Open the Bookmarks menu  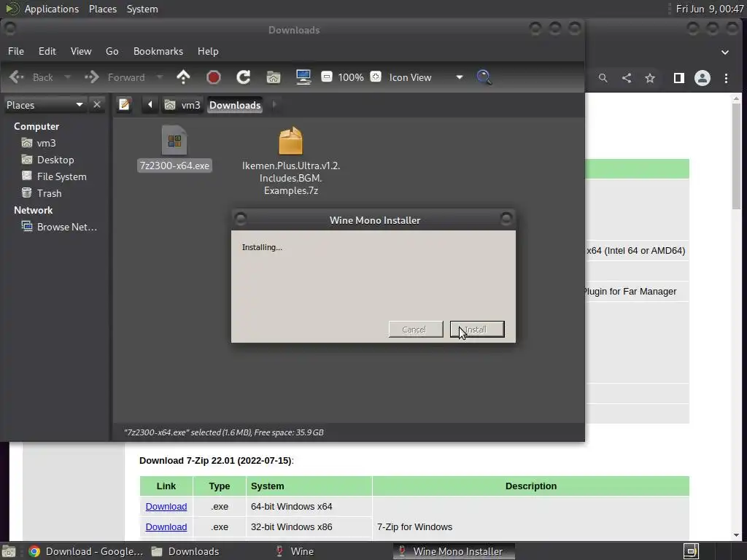pyautogui.click(x=158, y=51)
